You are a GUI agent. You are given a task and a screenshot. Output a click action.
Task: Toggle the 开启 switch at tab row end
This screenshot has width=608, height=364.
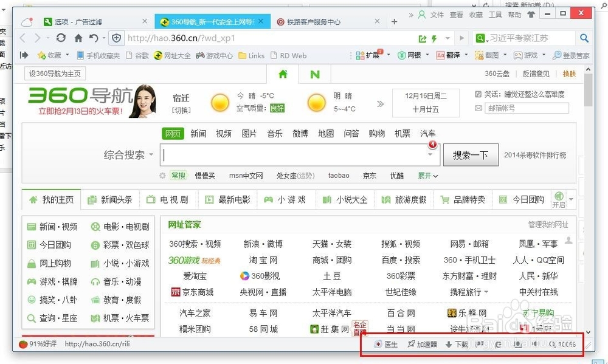(x=559, y=199)
